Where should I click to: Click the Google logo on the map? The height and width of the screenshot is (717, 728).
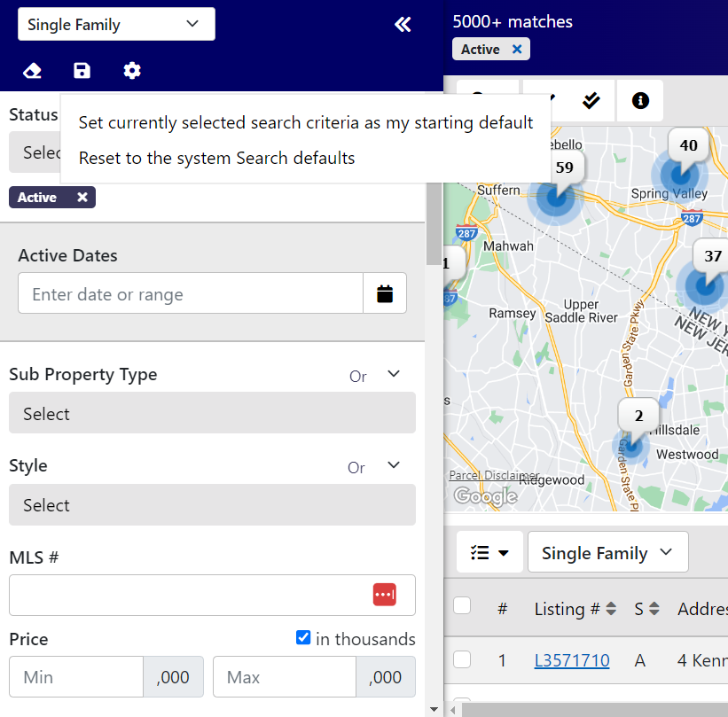(x=485, y=496)
